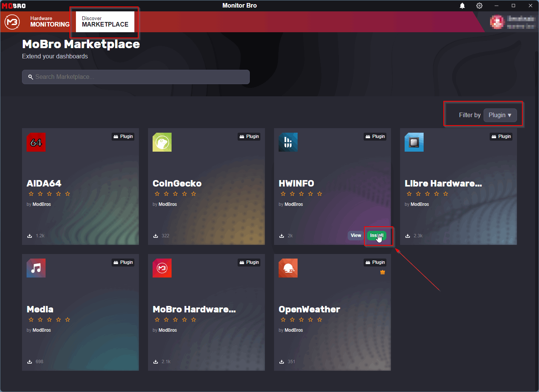
Task: Install the HWINFO plugin
Action: click(x=377, y=235)
